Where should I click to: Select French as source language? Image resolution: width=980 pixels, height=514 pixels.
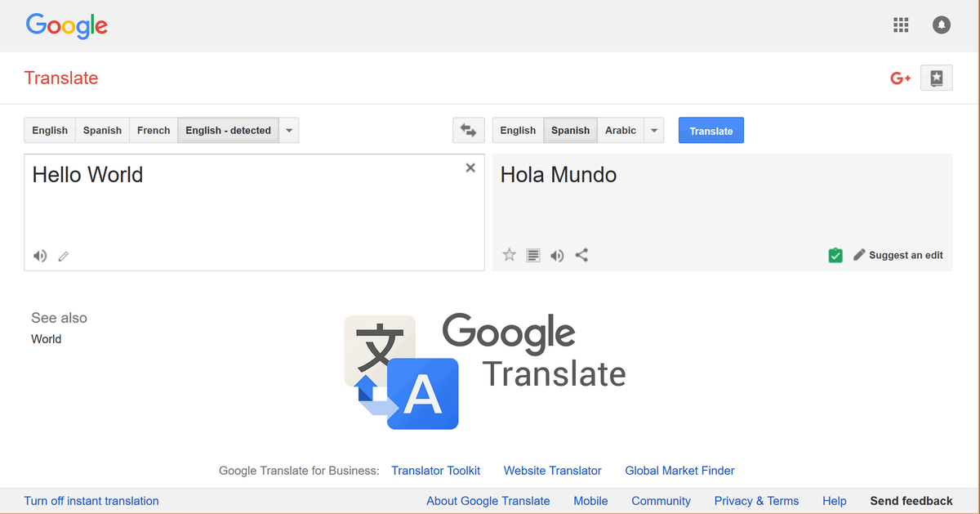154,130
